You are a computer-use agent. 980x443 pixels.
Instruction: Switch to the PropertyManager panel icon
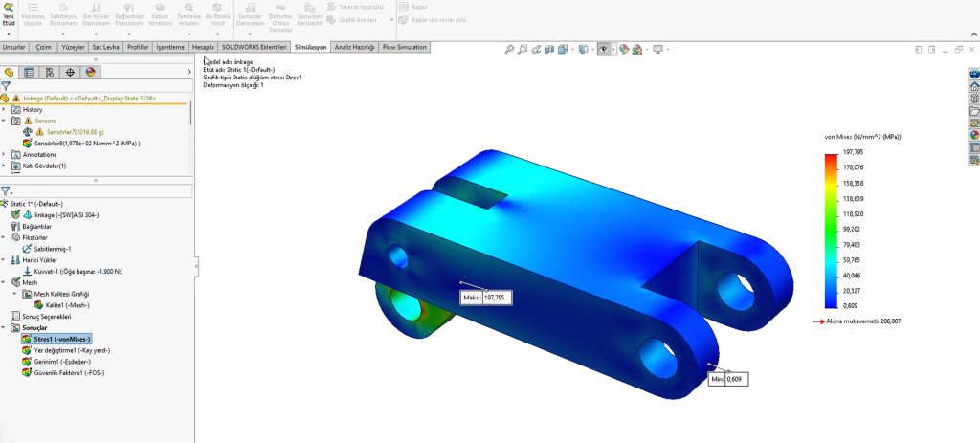[x=29, y=72]
